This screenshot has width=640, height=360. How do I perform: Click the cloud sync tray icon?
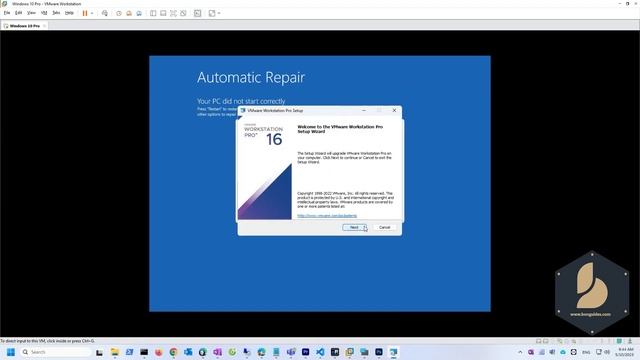click(563, 352)
